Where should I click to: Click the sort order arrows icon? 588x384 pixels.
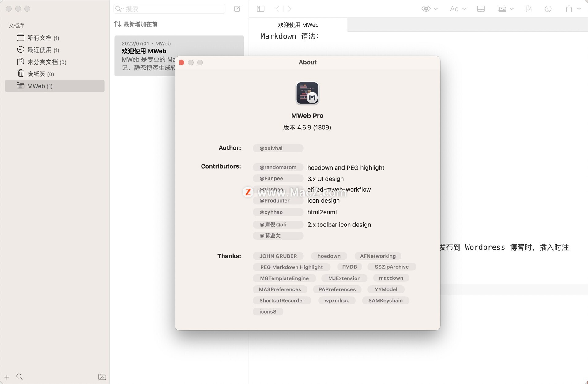[x=118, y=24]
